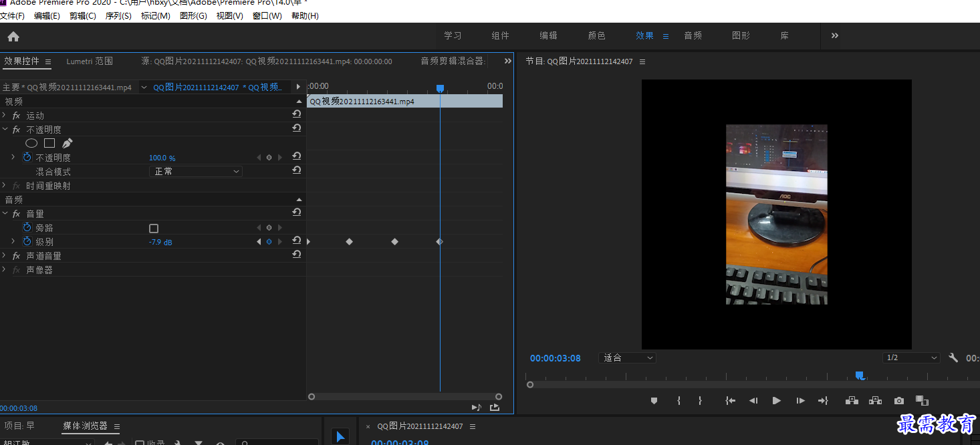The width and height of the screenshot is (980, 445).
Task: Go to the Home screen icon
Action: click(x=13, y=37)
